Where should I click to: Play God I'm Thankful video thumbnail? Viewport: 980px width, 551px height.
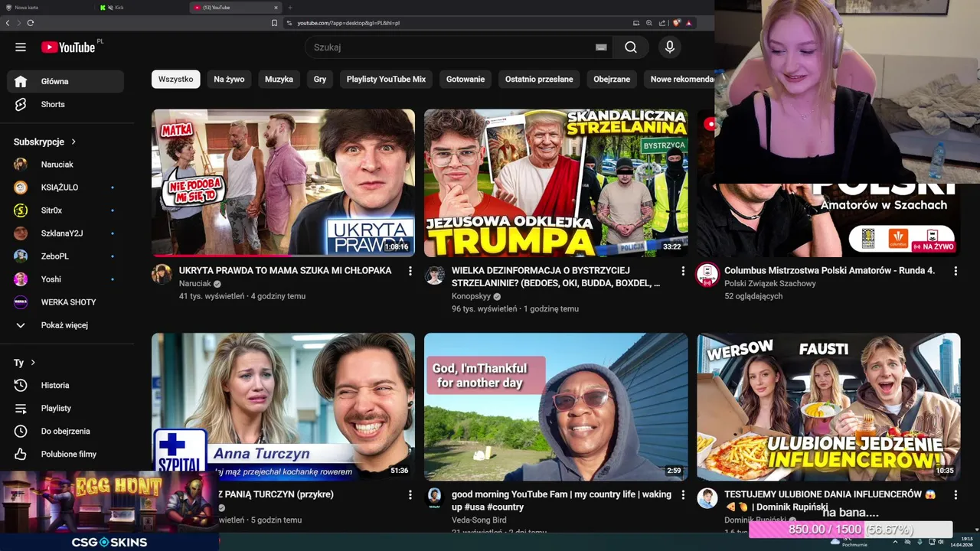(x=556, y=406)
